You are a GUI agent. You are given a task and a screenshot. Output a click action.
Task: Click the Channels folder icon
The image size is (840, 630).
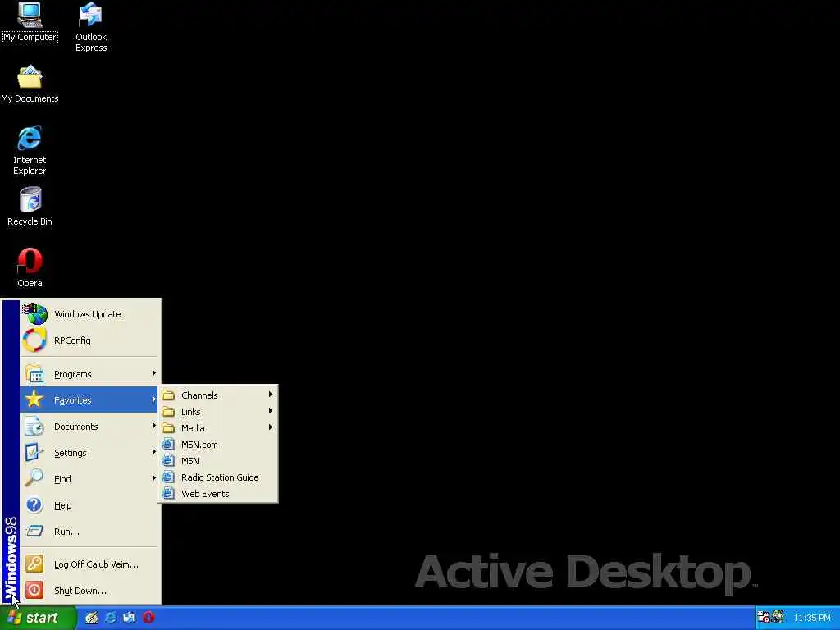(168, 395)
